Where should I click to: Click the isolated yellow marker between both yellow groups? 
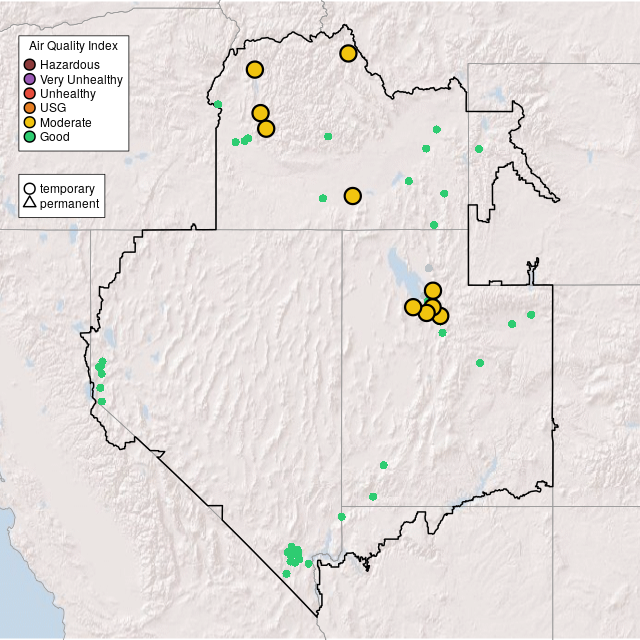pyautogui.click(x=352, y=196)
